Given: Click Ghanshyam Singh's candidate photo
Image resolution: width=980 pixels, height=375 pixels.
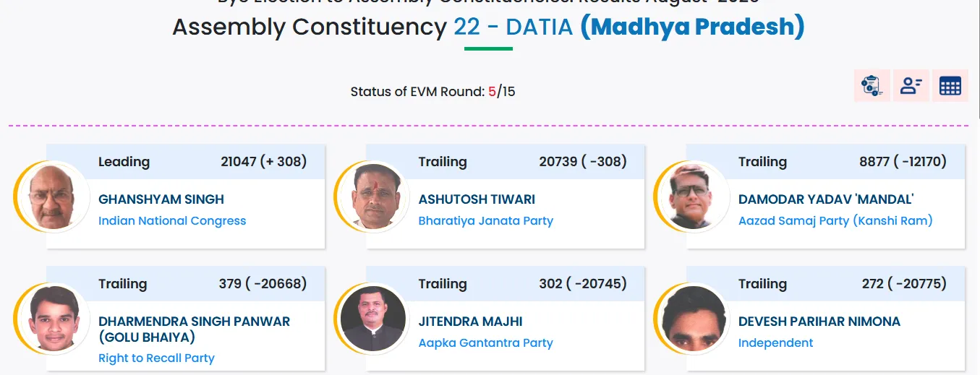Looking at the screenshot, I should coord(51,197).
